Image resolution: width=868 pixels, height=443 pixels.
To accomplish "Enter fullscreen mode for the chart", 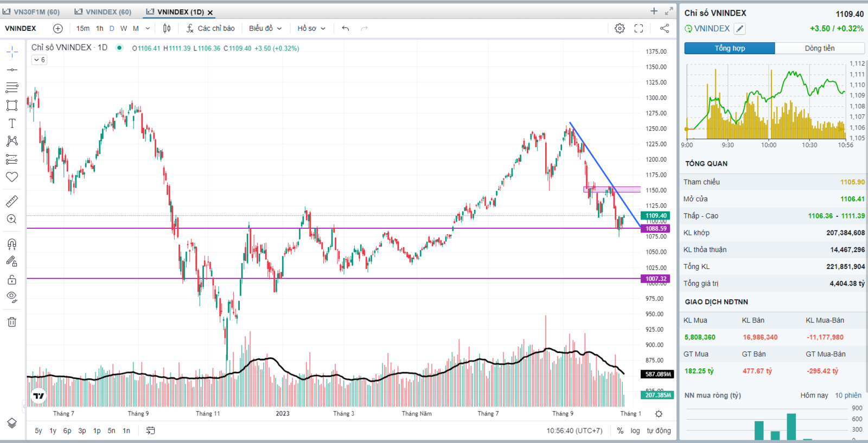I will [639, 28].
